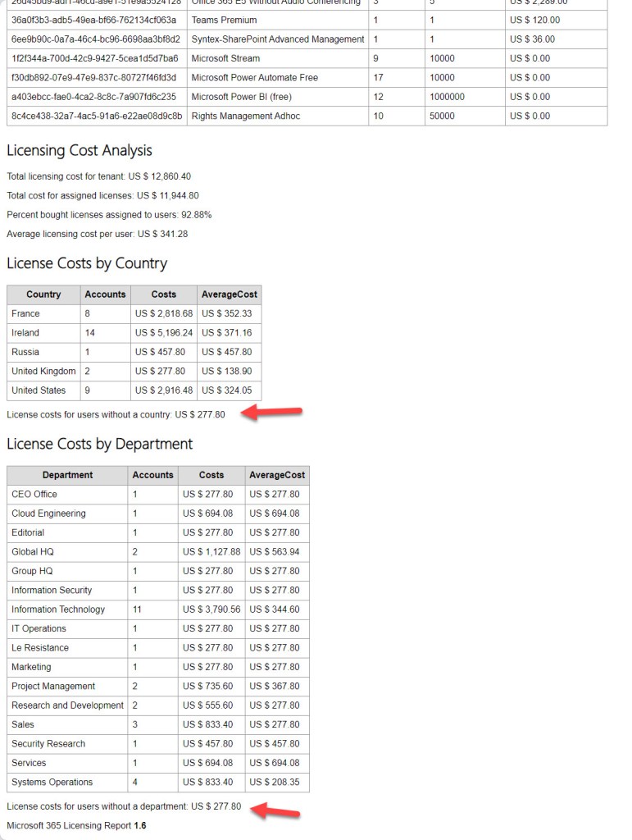Viewport: 632px width, 840px height.
Task: Select the 'Le Resistance' department cell
Action: 67,648
